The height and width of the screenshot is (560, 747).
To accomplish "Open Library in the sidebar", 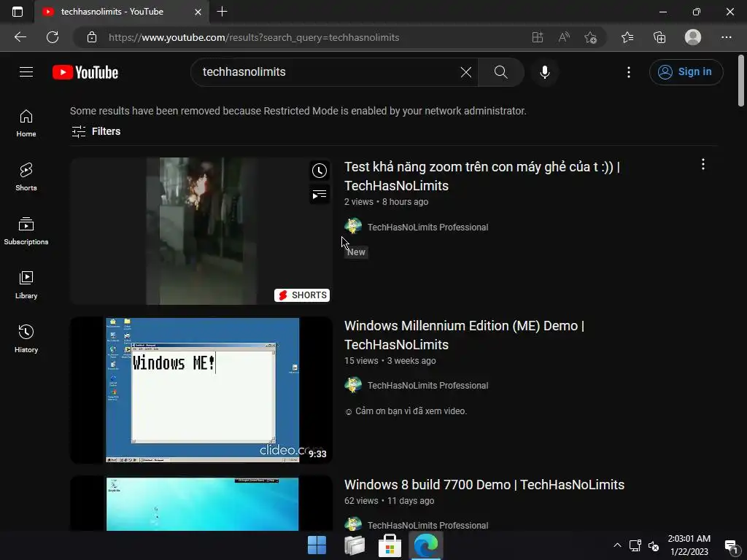I will (26, 285).
